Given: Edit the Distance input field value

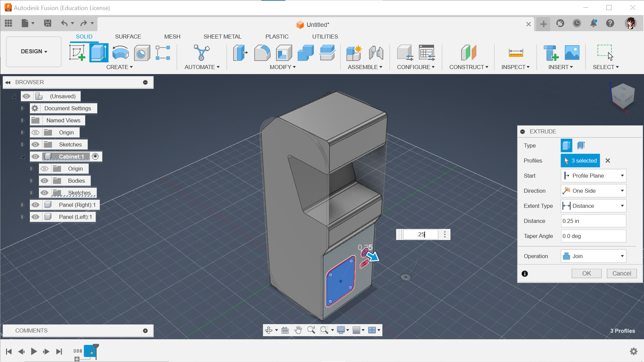Looking at the screenshot, I should click(x=593, y=221).
